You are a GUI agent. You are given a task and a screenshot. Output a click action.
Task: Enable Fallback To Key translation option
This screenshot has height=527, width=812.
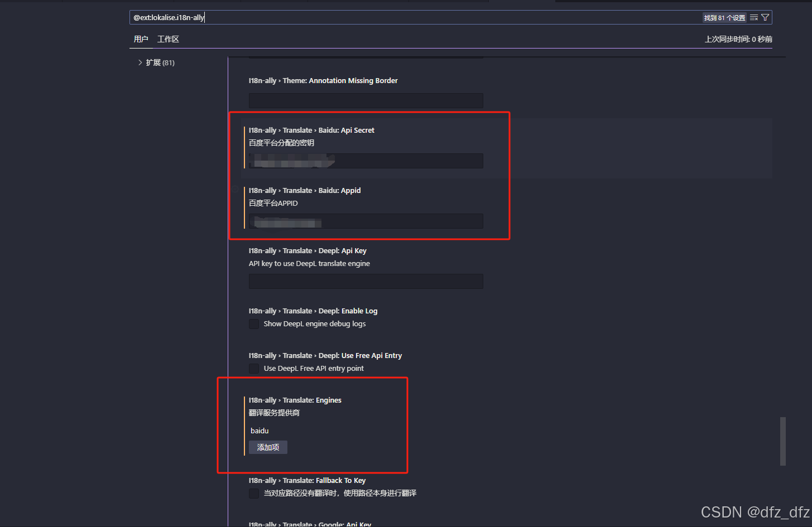pos(254,493)
